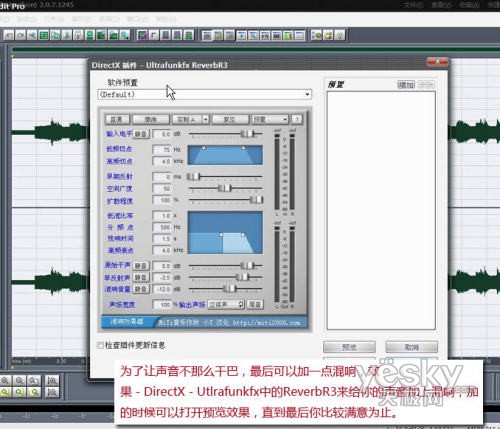Click the high-cut handle on upper filter graph
Viewport: 500px width, 429px height.
point(243,148)
